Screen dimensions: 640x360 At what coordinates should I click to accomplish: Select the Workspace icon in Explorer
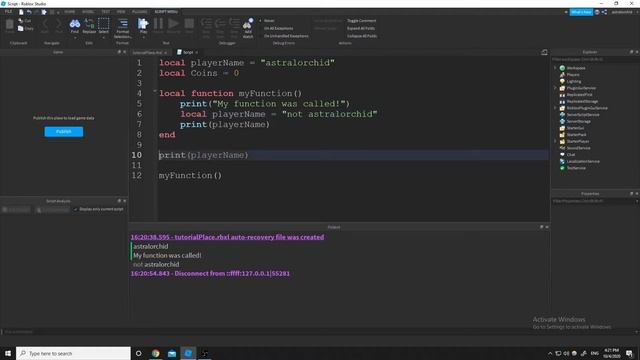click(562, 68)
